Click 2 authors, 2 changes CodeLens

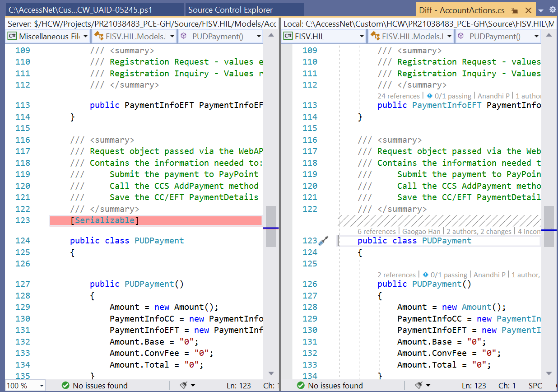[479, 231]
